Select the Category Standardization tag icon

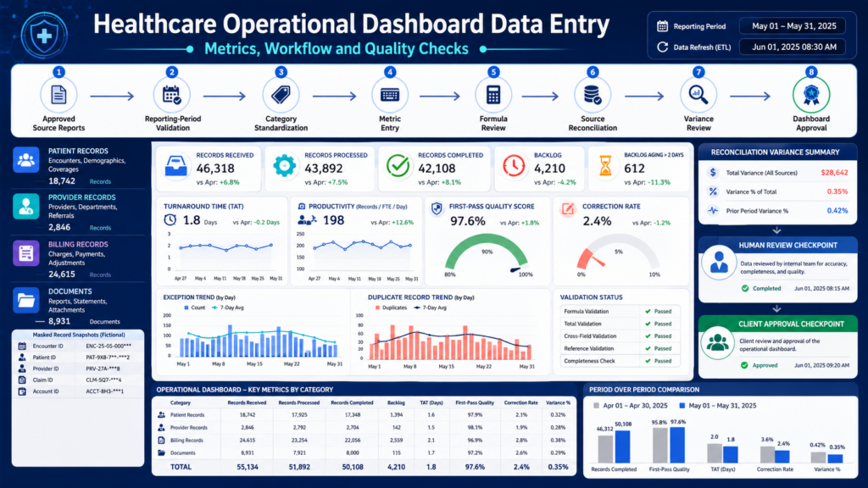coord(281,95)
